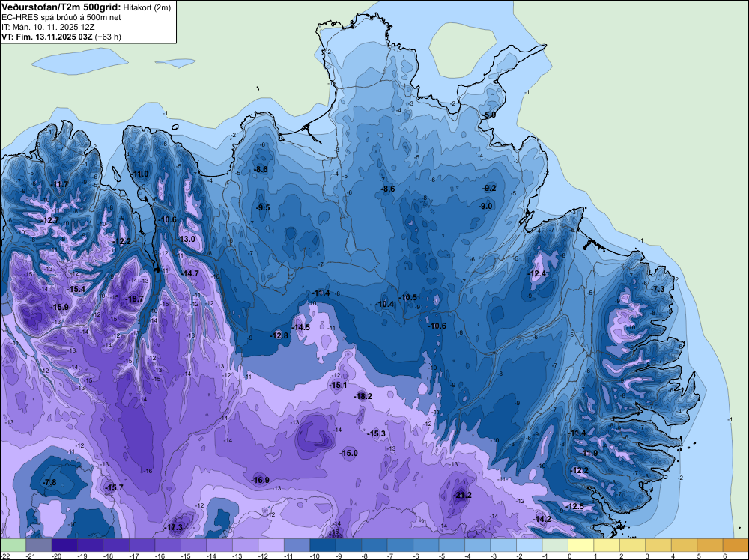
Task: Click the -12.4 temperature label
Action: pyautogui.click(x=536, y=273)
